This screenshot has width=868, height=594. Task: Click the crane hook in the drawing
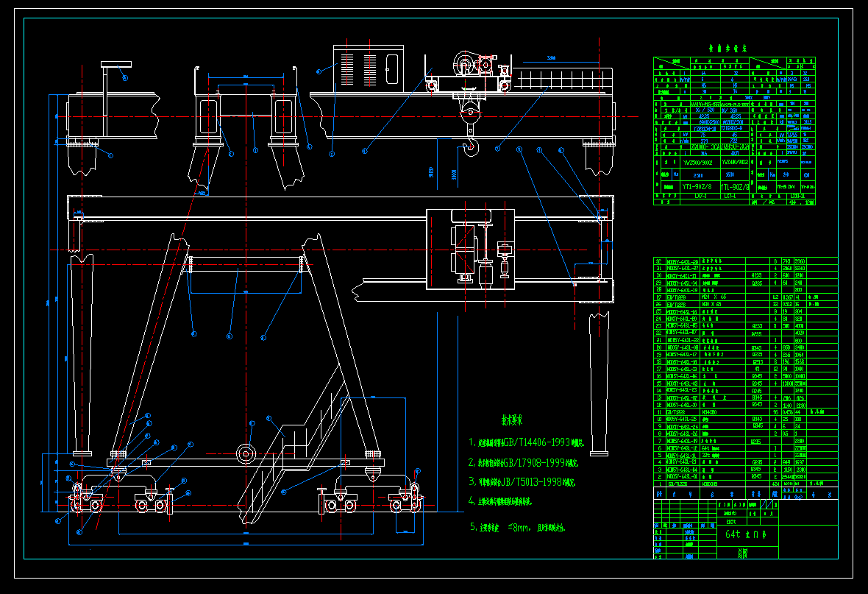click(x=471, y=147)
